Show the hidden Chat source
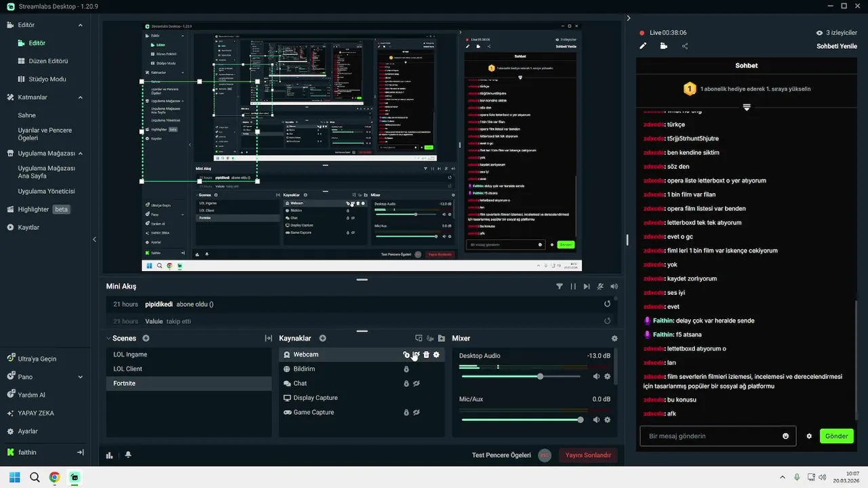 (416, 384)
